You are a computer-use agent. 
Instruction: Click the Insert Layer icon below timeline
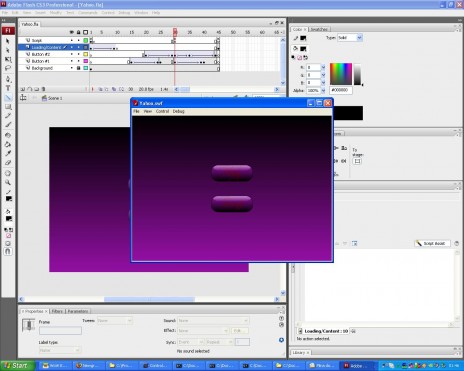pos(23,89)
